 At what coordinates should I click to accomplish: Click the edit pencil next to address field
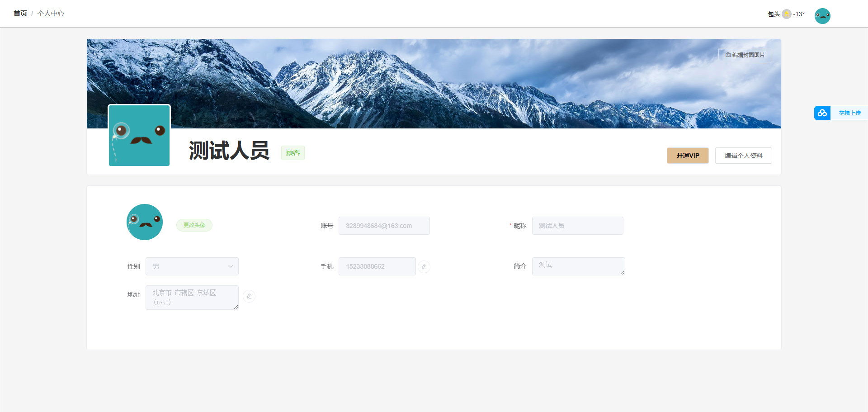pos(249,296)
